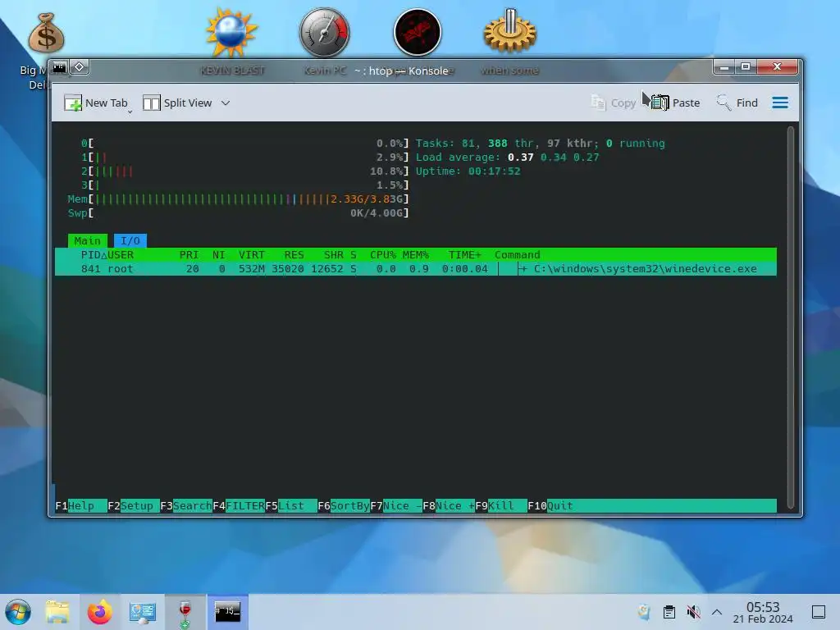This screenshot has width=840, height=630.
Task: Click F10 Quit in htop footer
Action: coord(550,505)
